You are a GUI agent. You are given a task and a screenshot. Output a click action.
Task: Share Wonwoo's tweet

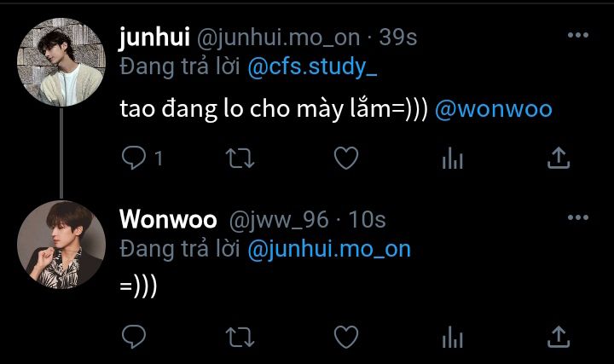(x=559, y=336)
